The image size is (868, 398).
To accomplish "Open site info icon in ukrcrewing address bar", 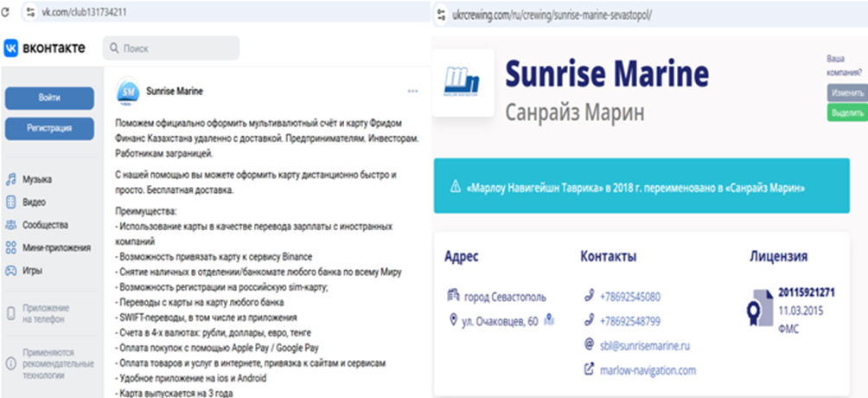I will [441, 15].
